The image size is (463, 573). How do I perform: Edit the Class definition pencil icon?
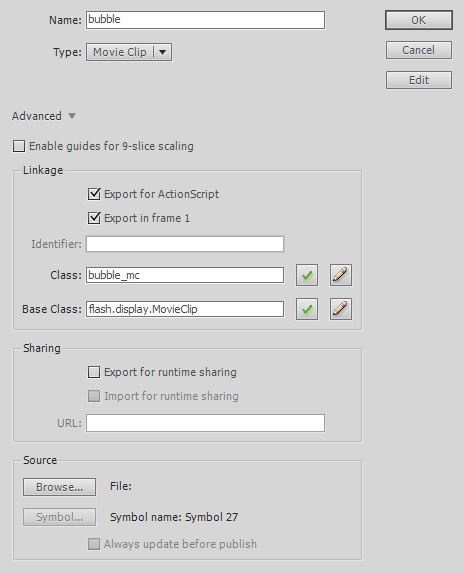pyautogui.click(x=341, y=275)
